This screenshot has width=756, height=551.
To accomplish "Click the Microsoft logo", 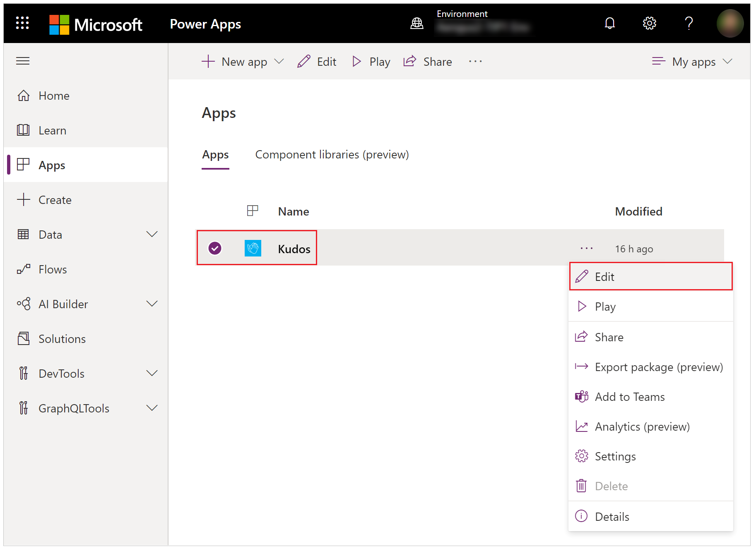I will pos(96,25).
